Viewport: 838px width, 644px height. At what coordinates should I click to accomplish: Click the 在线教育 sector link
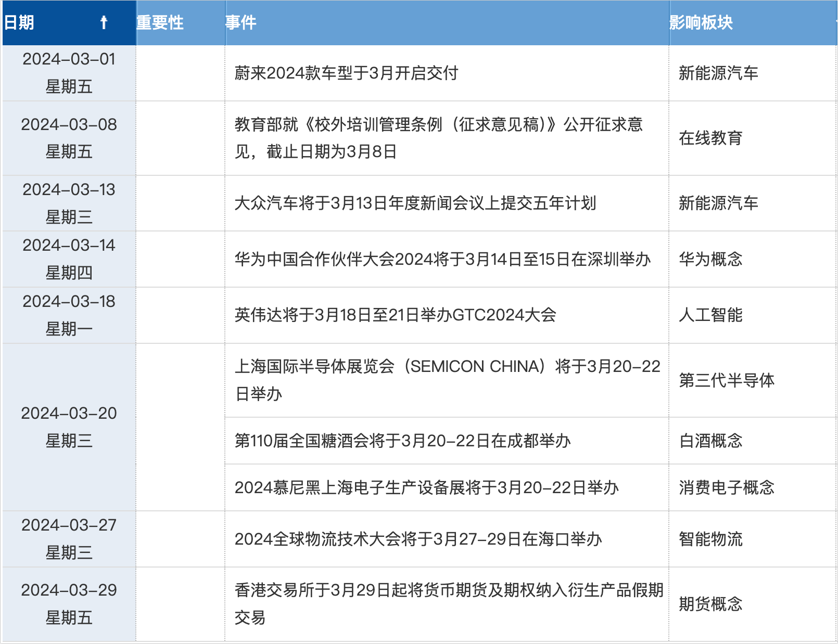(x=710, y=138)
